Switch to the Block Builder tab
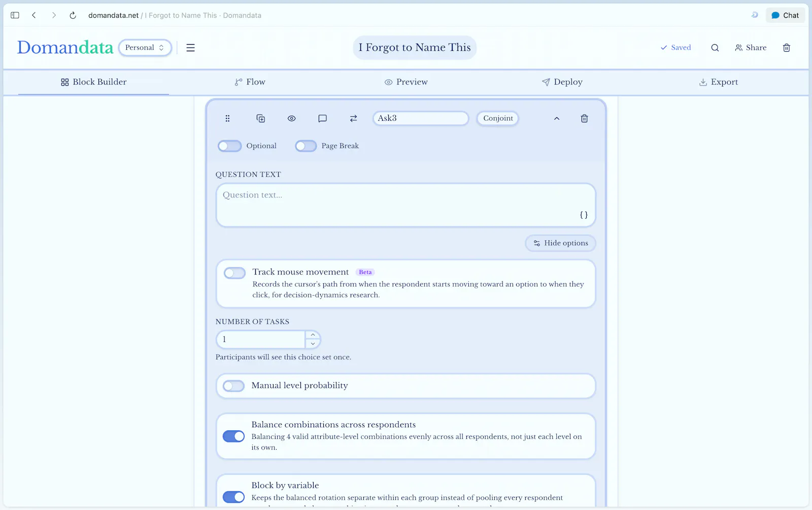 (x=93, y=82)
